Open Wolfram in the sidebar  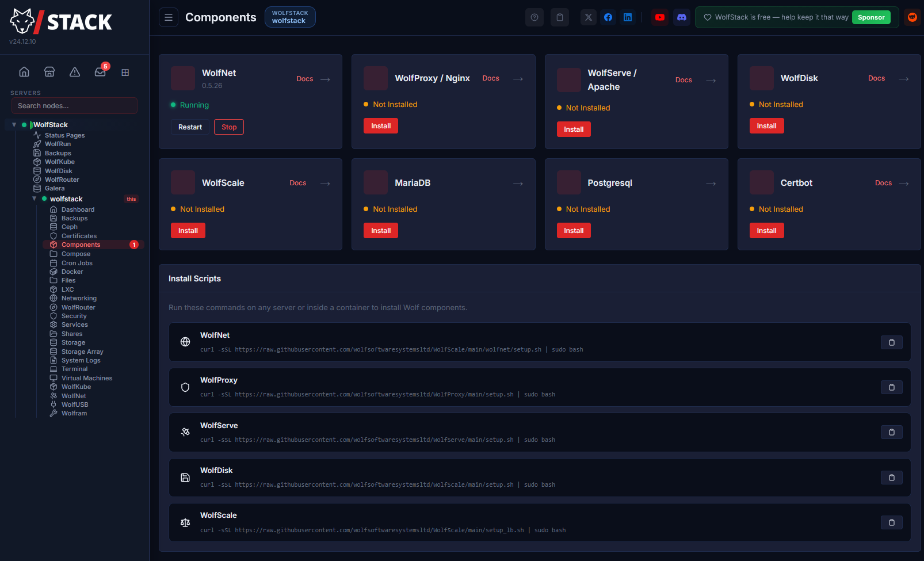(x=74, y=413)
